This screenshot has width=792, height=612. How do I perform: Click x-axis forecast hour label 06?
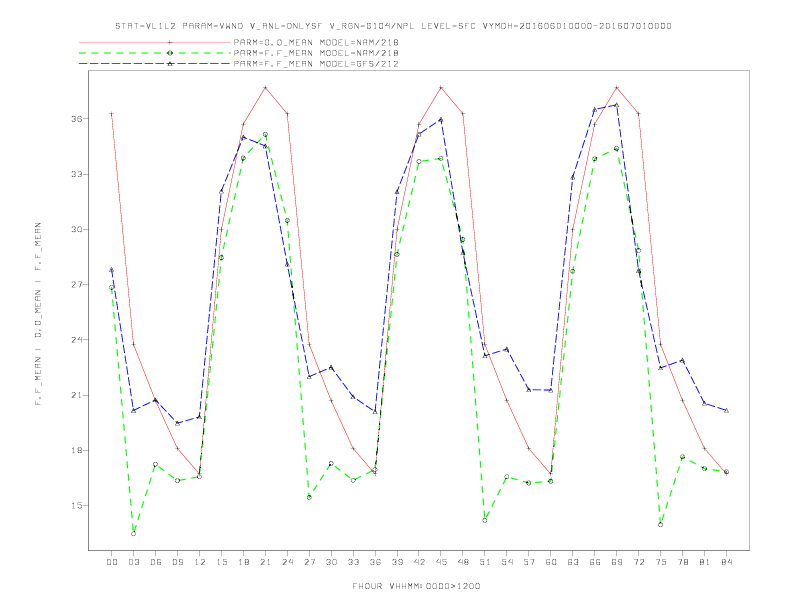(x=156, y=562)
